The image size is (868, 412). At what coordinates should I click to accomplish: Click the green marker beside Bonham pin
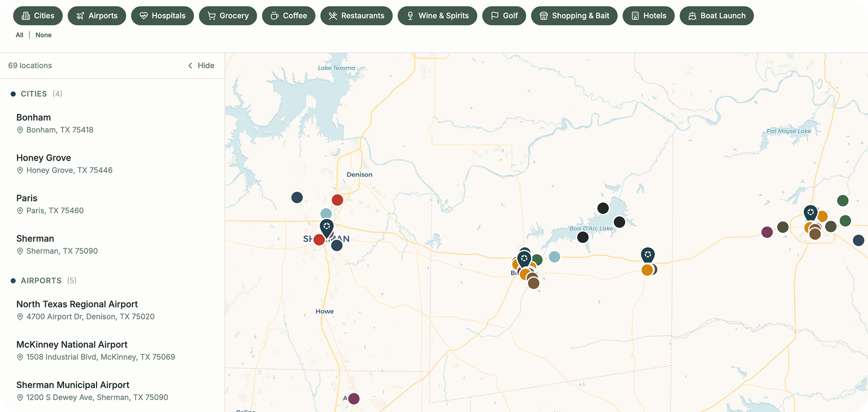(x=537, y=259)
